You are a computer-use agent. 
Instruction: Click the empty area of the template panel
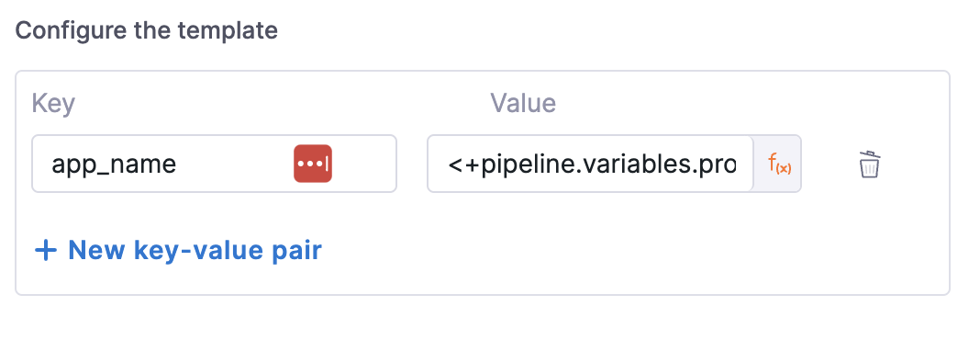tap(625, 251)
